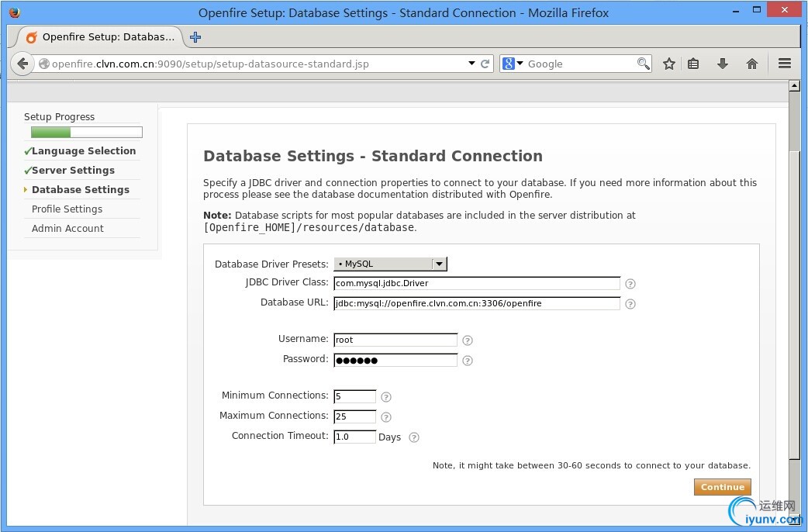The height and width of the screenshot is (532, 808).
Task: Go back with the browser back arrow
Action: [x=22, y=64]
